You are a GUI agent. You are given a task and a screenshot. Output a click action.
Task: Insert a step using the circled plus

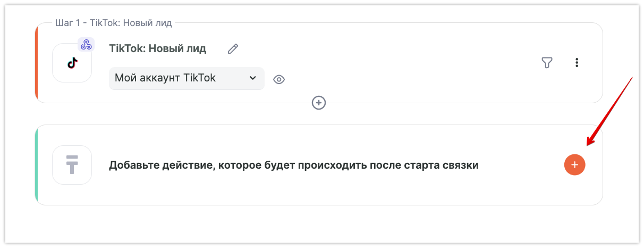(x=319, y=103)
